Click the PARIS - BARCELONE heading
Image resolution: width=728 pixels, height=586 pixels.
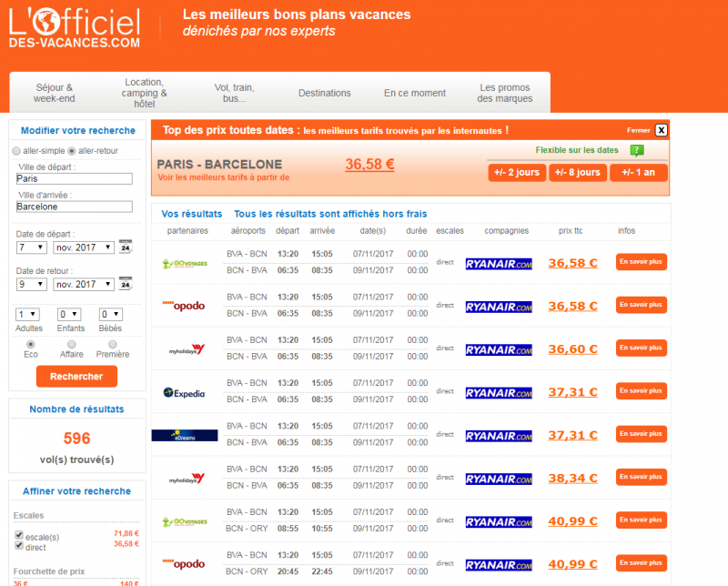coord(219,165)
